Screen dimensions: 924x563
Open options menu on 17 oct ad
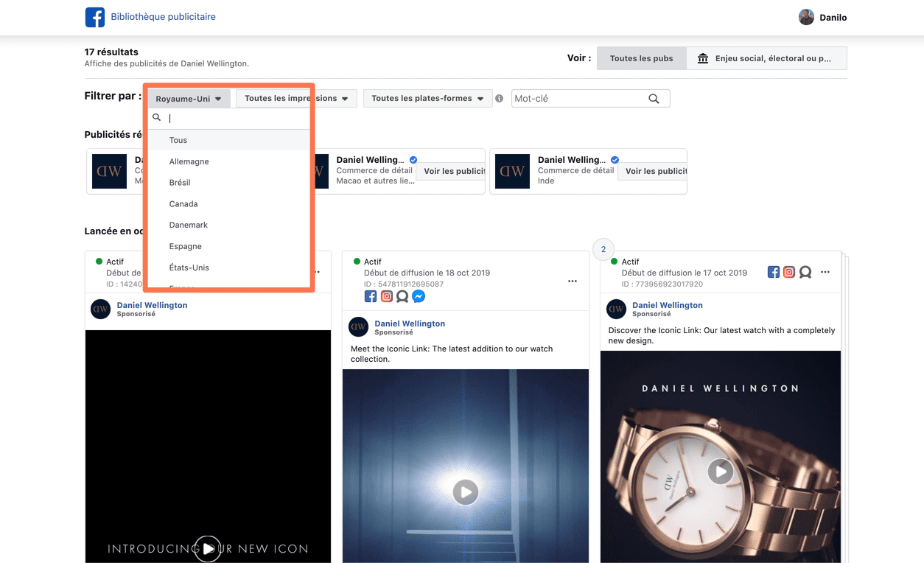pyautogui.click(x=825, y=272)
